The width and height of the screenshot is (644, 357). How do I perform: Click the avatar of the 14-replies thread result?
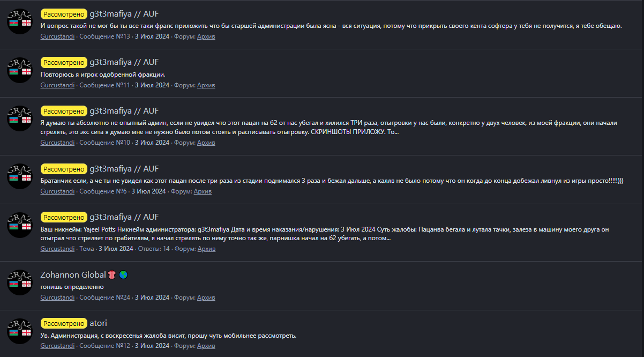(x=20, y=225)
